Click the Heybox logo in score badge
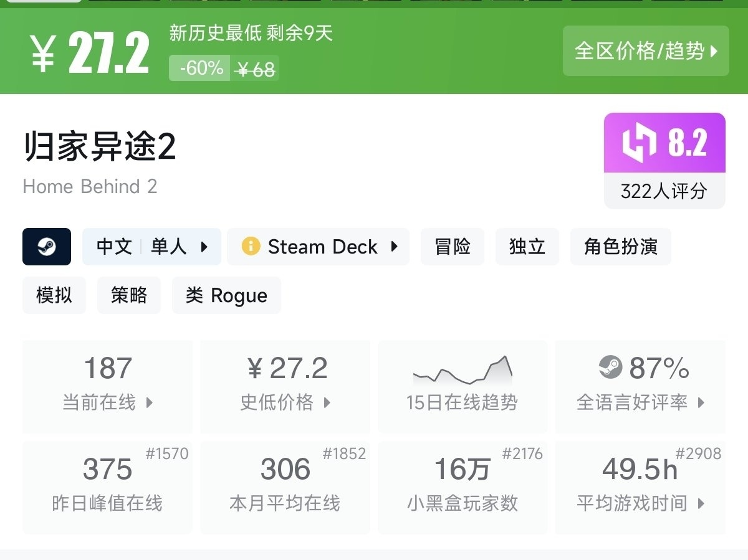This screenshot has height=560, width=748. click(640, 143)
